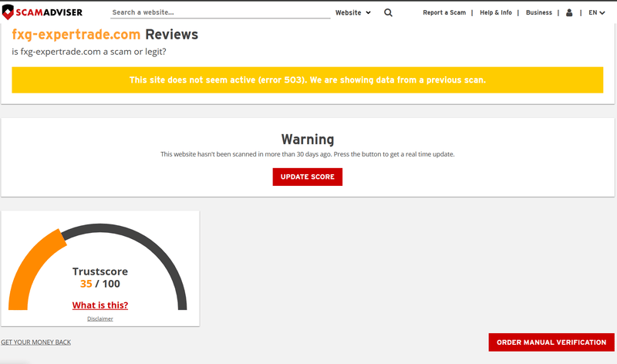Click the fxg-expertrade.com orange heading
This screenshot has width=617, height=364.
point(76,34)
